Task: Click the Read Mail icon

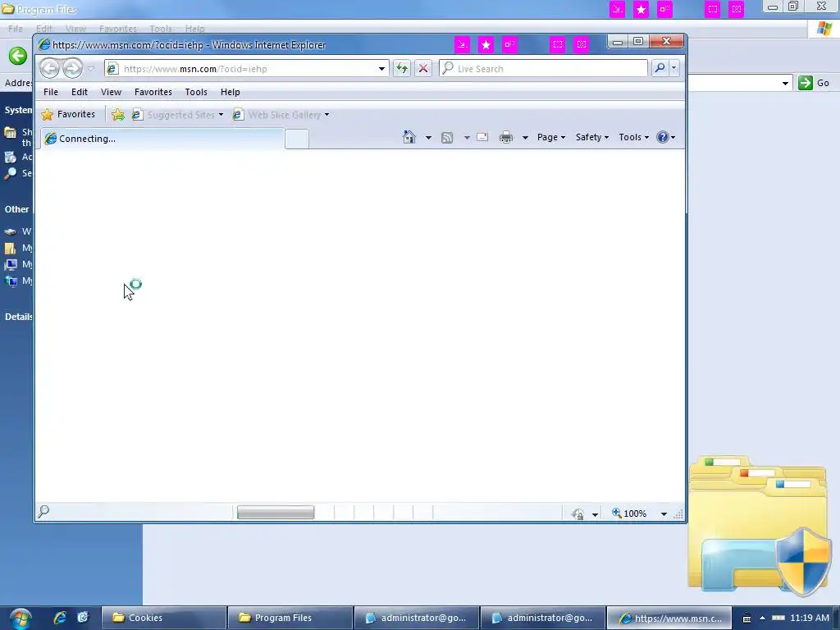Action: [x=482, y=138]
